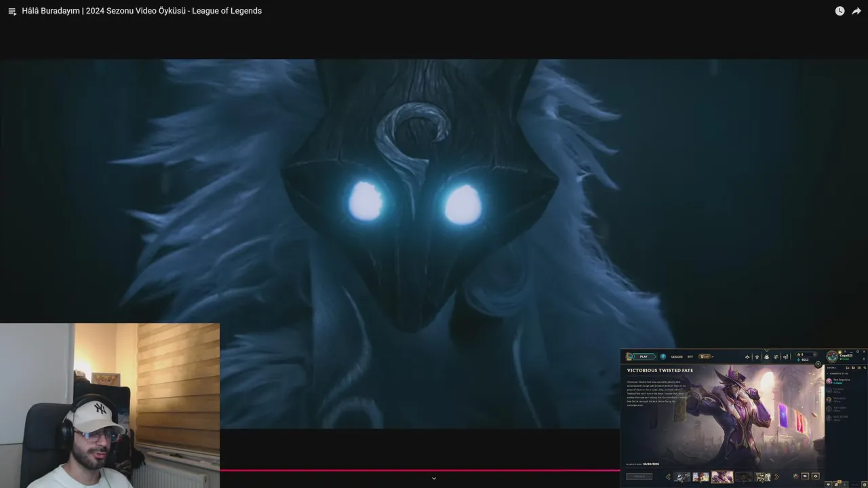Click the acquired date value text

[651, 464]
